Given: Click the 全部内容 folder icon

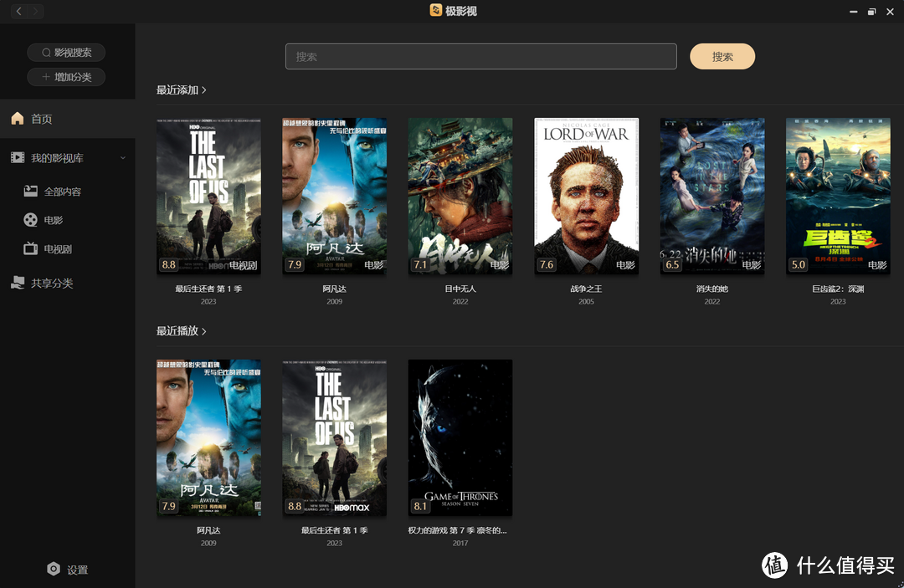Looking at the screenshot, I should point(31,191).
